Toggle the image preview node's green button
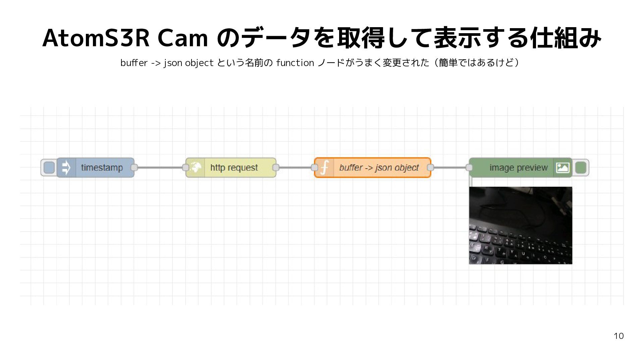This screenshot has height=362, width=644. tap(581, 168)
